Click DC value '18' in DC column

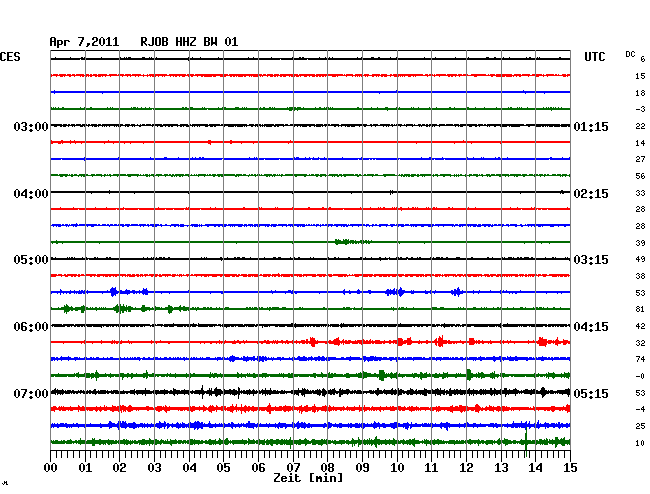coord(640,93)
